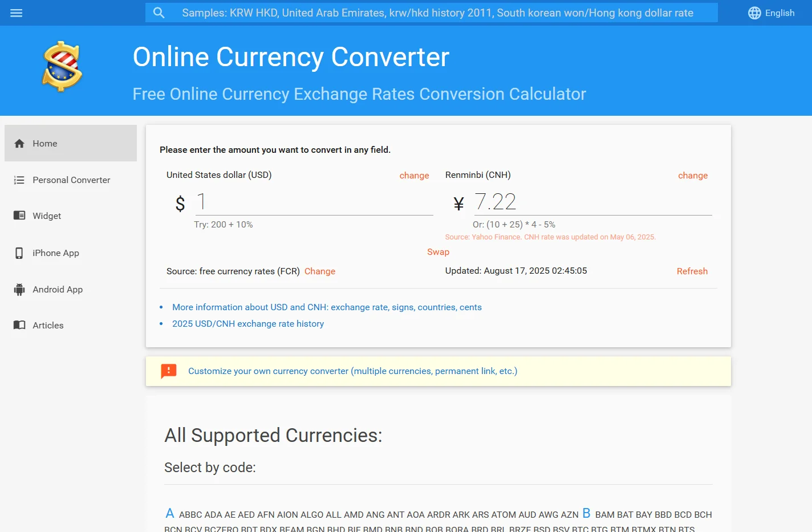Click the Online Currency Converter title

point(291,57)
